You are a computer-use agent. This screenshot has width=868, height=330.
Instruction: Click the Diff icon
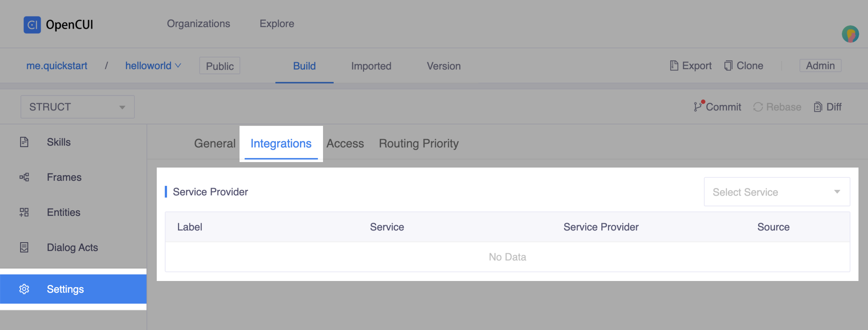point(818,107)
